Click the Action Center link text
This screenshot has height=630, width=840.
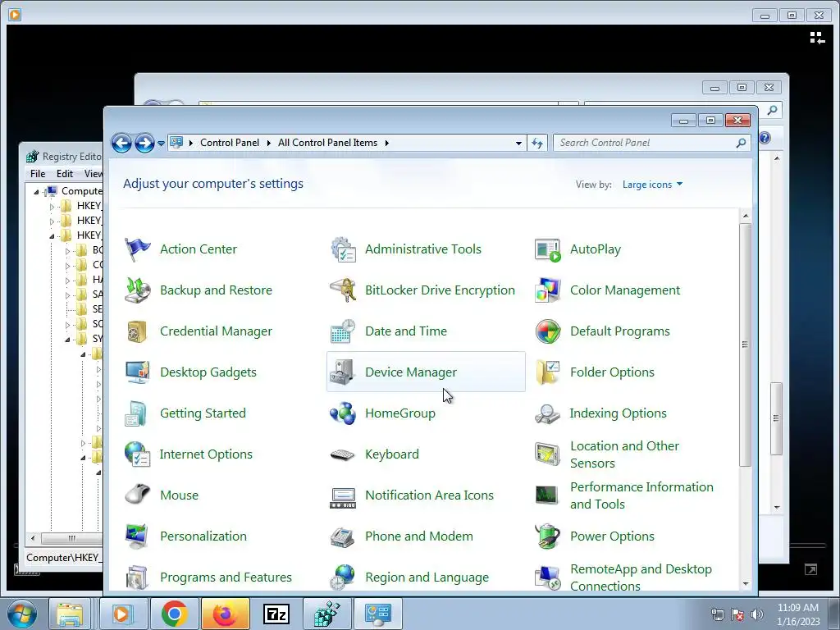coord(199,249)
